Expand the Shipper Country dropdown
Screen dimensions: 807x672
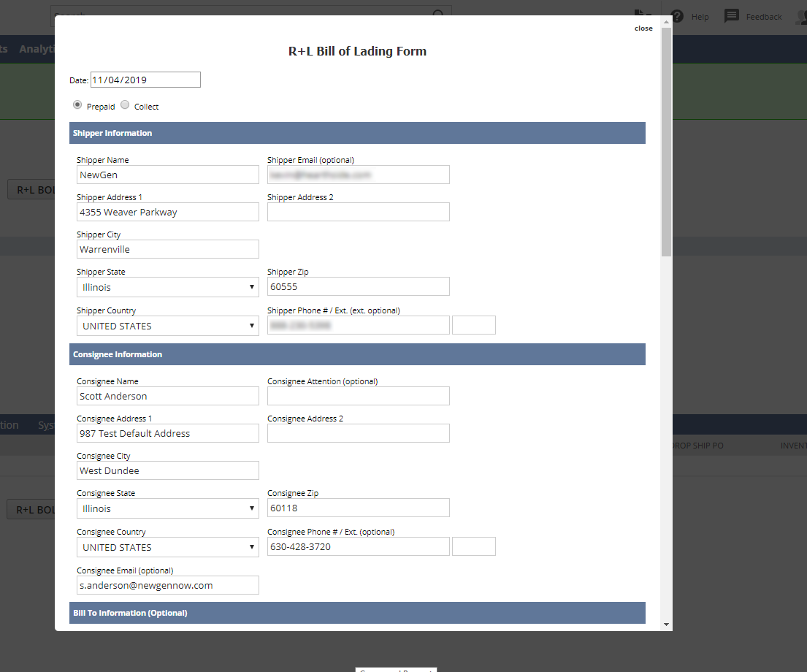coord(167,326)
